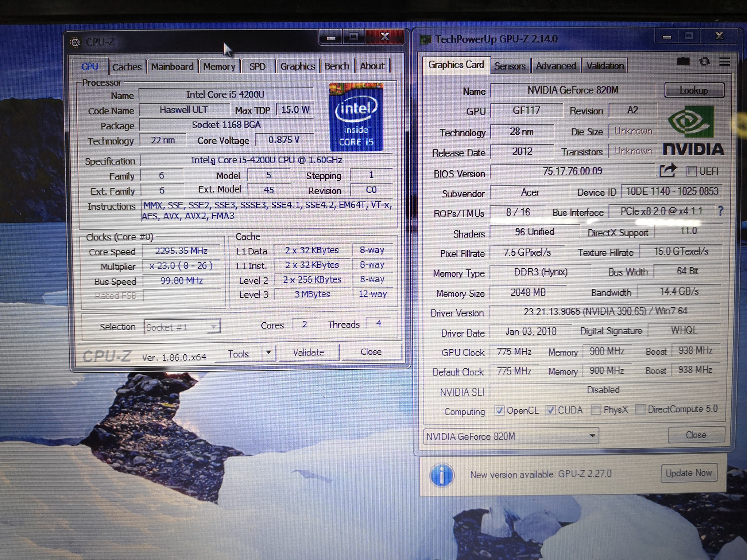Click the GPU-Z title bar application icon
The width and height of the screenshot is (747, 560).
point(425,38)
